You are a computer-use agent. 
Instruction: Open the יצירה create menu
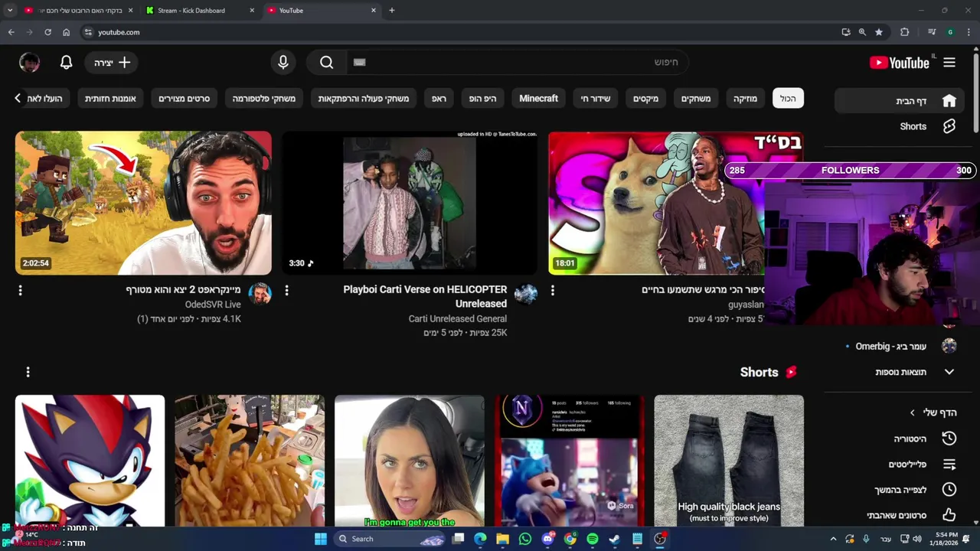pos(113,63)
